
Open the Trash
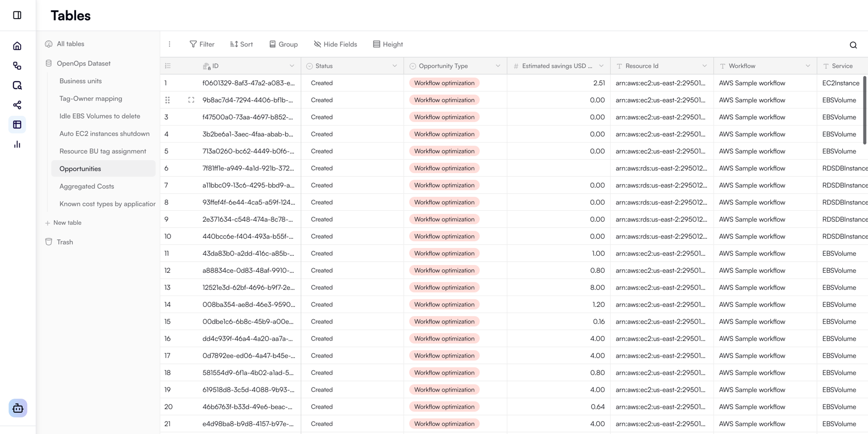click(x=65, y=242)
